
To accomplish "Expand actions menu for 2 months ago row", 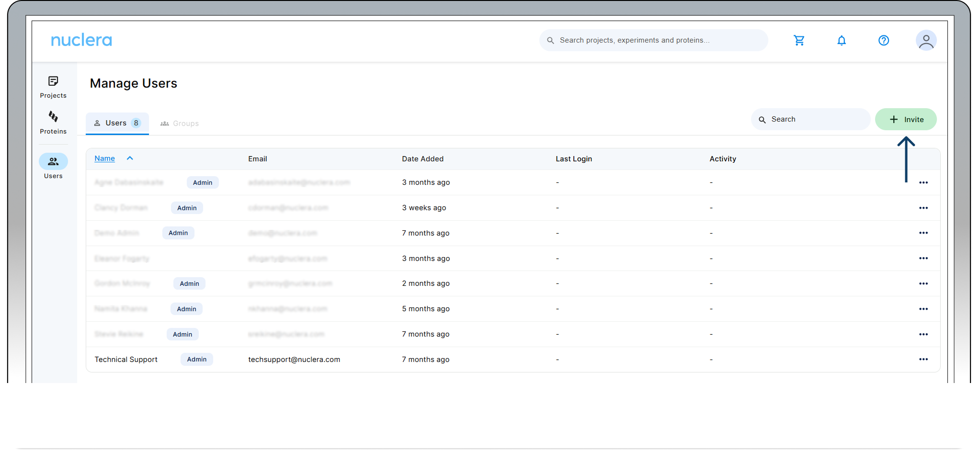I will [x=923, y=283].
